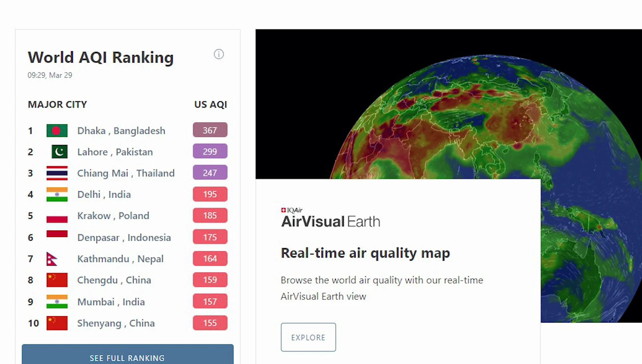Image resolution: width=642 pixels, height=364 pixels.
Task: Click the 155 AQI badge for Shenyang
Action: (x=210, y=323)
